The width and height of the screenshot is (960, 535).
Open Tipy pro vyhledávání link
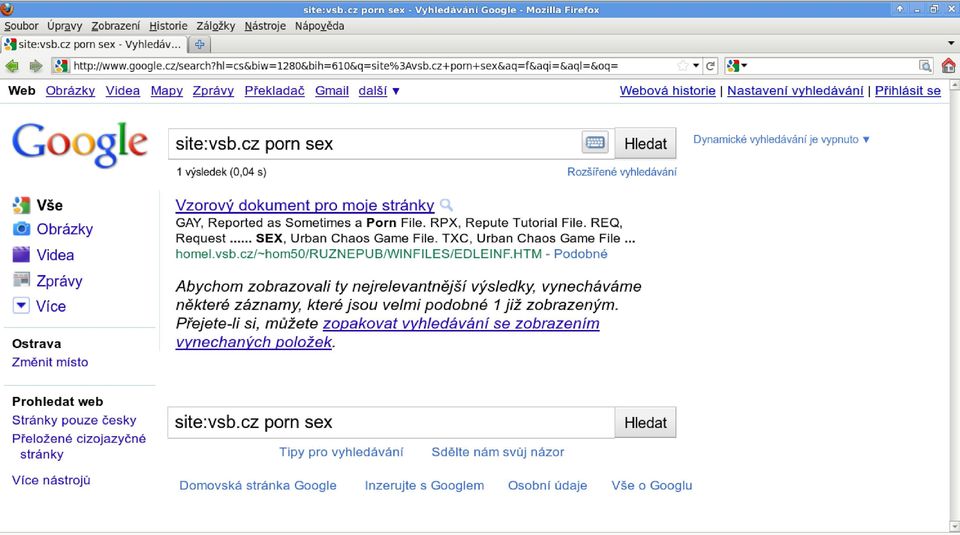(341, 452)
